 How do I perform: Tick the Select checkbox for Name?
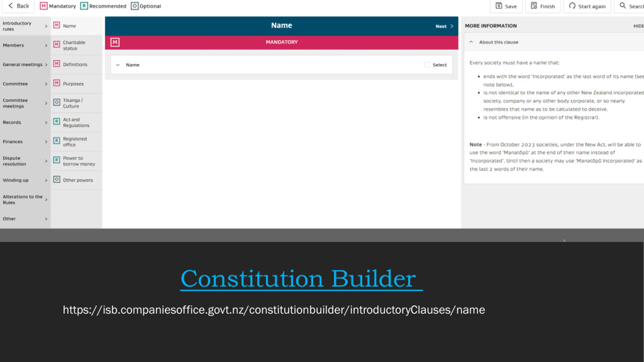(427, 65)
